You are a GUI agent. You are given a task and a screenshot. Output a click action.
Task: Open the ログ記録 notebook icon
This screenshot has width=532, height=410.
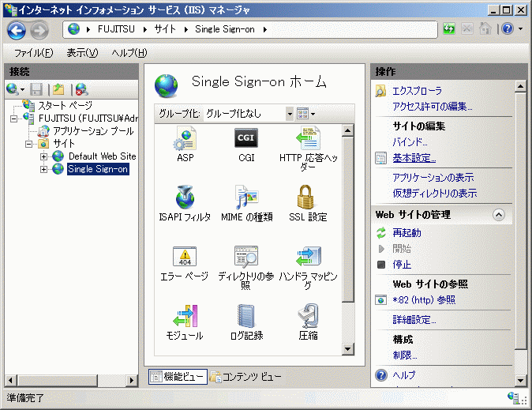coord(245,316)
